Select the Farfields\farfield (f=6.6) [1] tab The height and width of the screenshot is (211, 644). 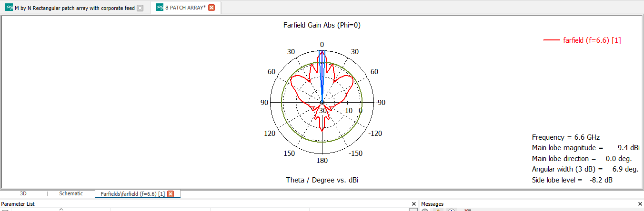tap(132, 194)
